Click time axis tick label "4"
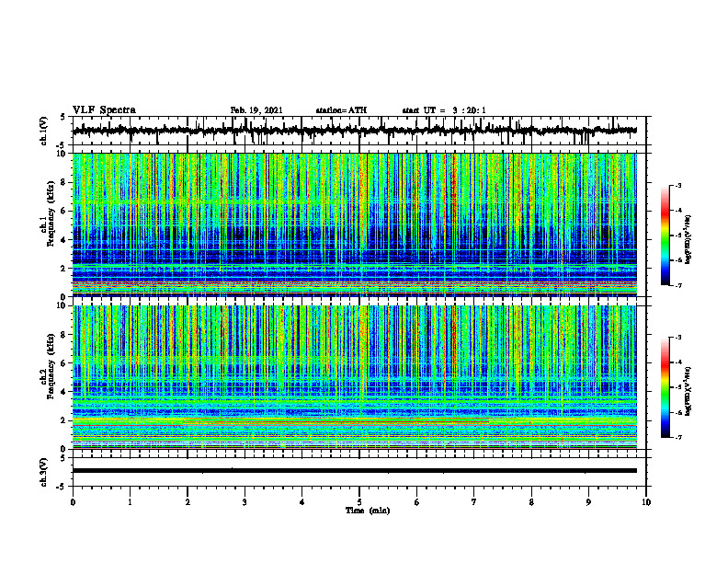The height and width of the screenshot is (563, 728). coord(301,502)
